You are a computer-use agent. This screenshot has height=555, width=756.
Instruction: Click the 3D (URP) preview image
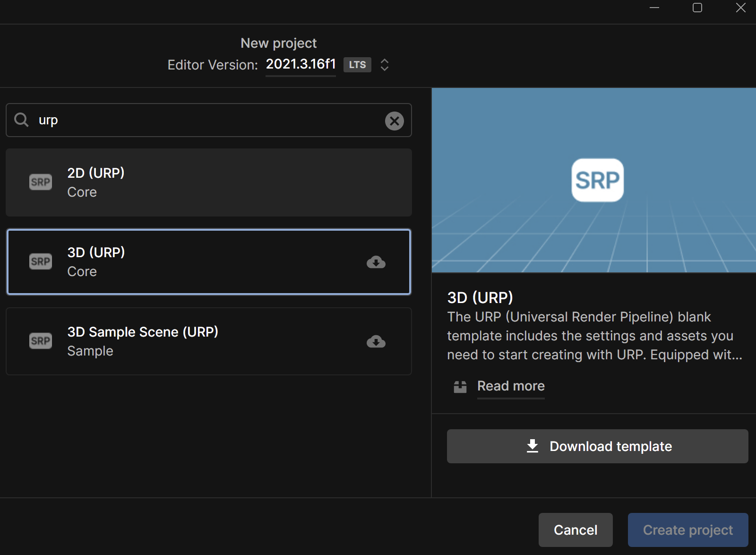(x=593, y=180)
